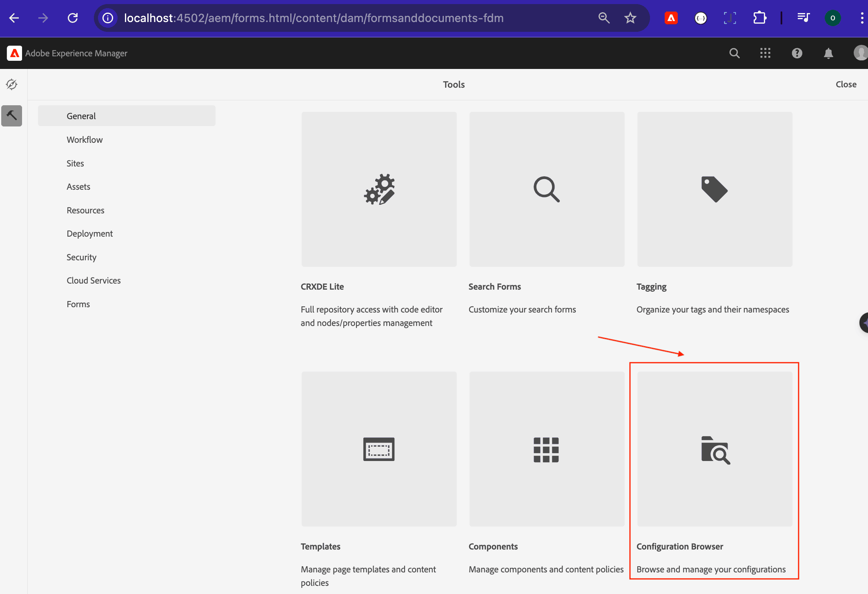Click the bracket-shaped extension icon

(x=730, y=18)
